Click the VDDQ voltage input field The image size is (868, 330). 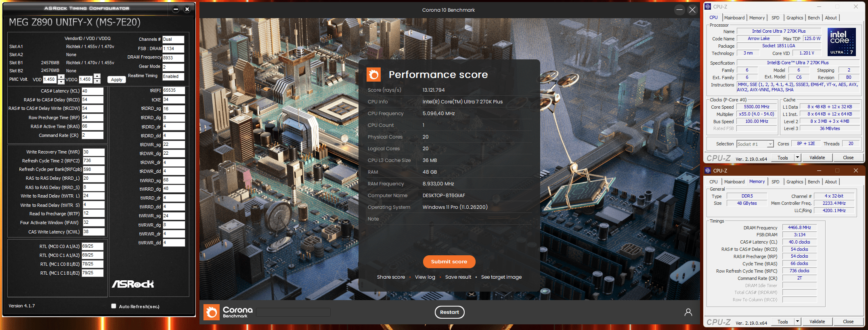[86, 80]
